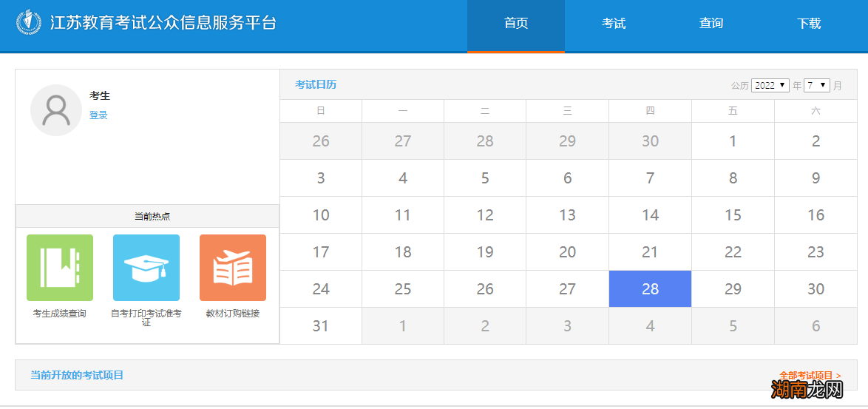
Task: Select highlighted date 28 in calendar
Action: (x=650, y=289)
